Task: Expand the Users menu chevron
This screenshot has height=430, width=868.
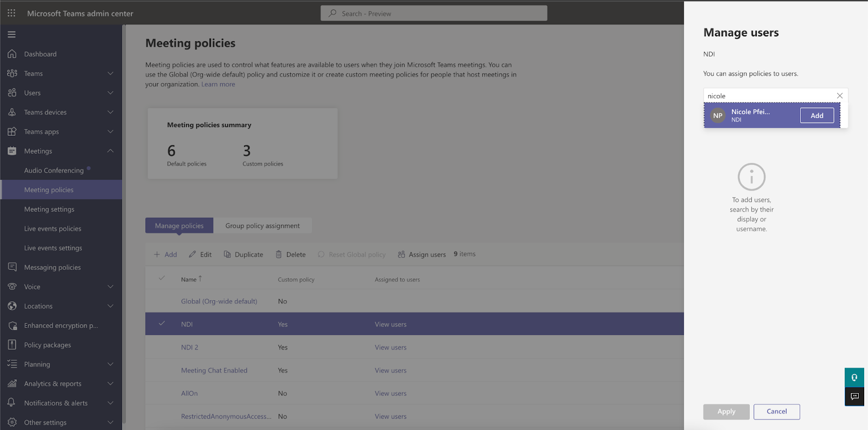Action: [x=111, y=93]
